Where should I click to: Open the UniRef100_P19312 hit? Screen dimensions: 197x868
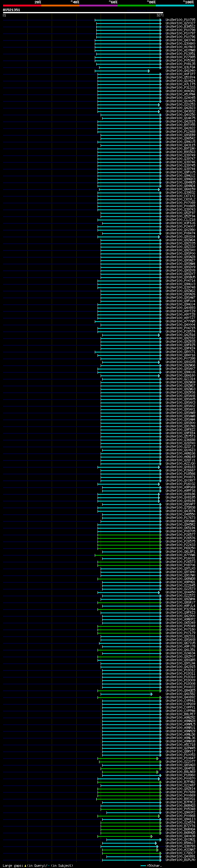(x=180, y=670)
